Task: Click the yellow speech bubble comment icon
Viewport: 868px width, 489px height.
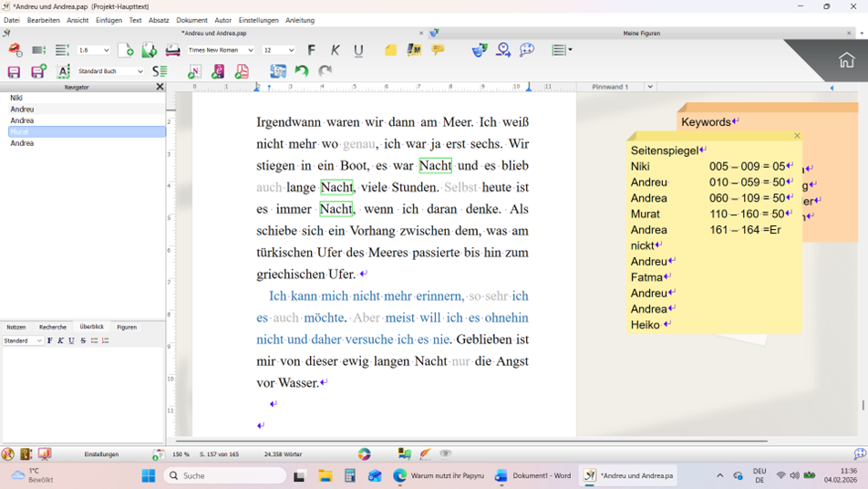Action: point(438,50)
